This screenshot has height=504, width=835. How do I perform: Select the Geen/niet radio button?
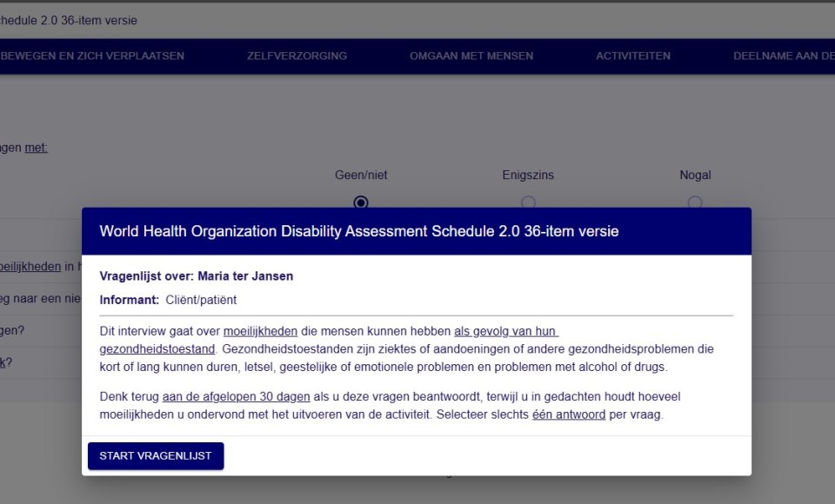[x=360, y=202]
